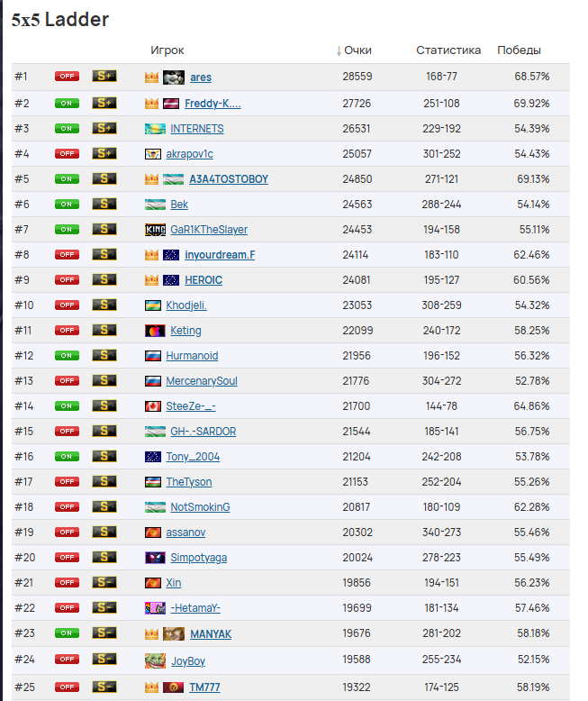Click the Статистика column header
The height and width of the screenshot is (701, 588).
click(x=448, y=50)
